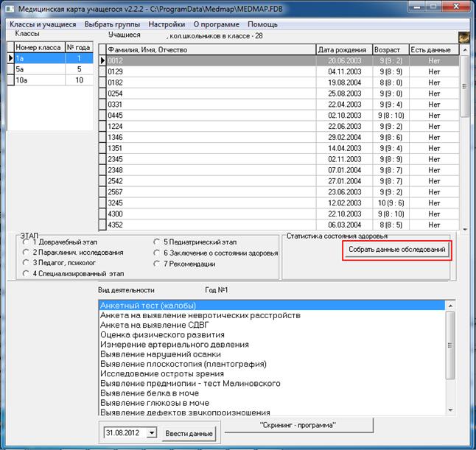
Task: Open the 'Классы и учащиеся' menu
Action: click(43, 24)
